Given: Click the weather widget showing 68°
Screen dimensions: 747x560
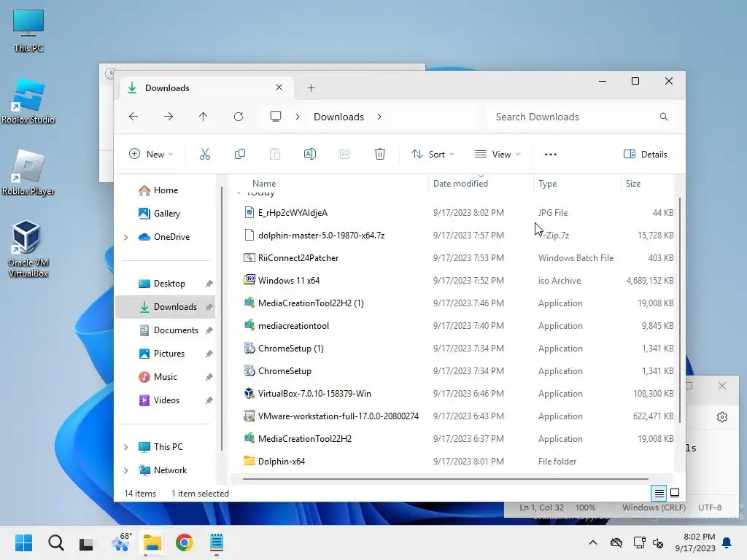Looking at the screenshot, I should tap(120, 542).
